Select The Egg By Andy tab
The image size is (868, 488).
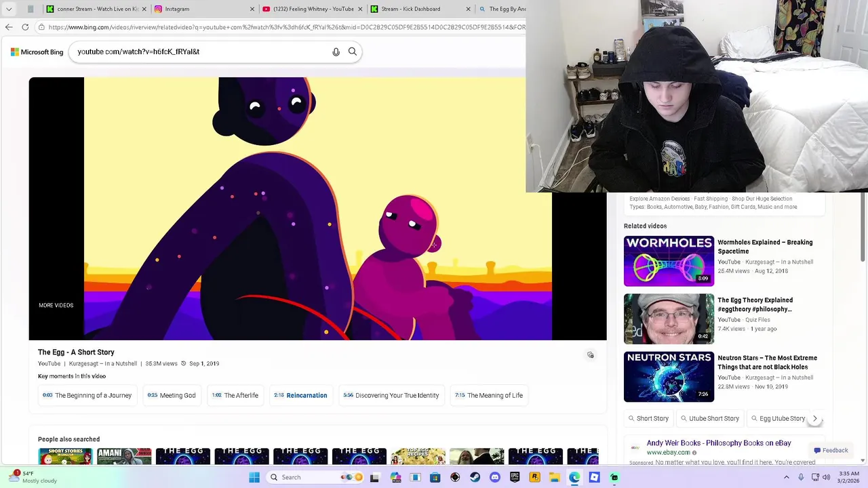point(502,9)
